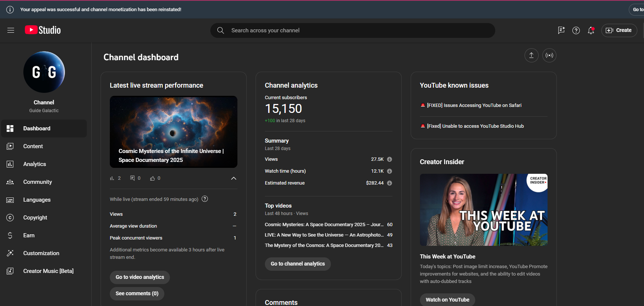The width and height of the screenshot is (644, 306).
Task: Click the 12.1K watch time value
Action: pyautogui.click(x=377, y=171)
